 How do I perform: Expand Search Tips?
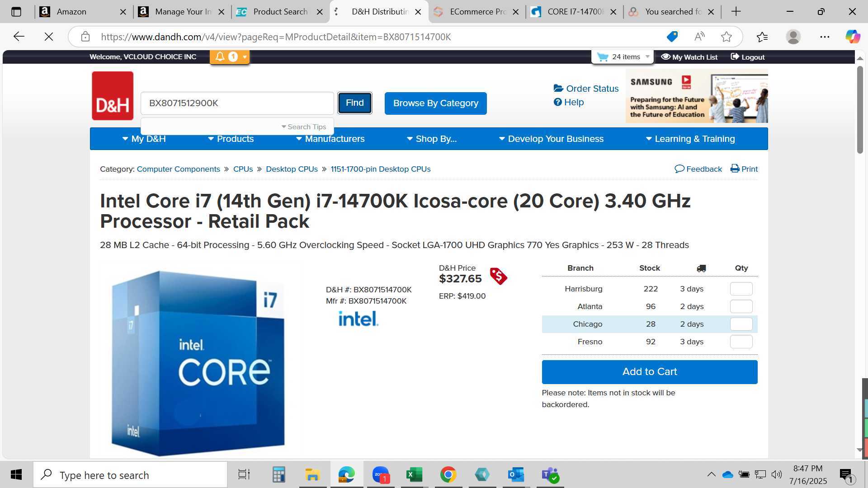coord(303,127)
